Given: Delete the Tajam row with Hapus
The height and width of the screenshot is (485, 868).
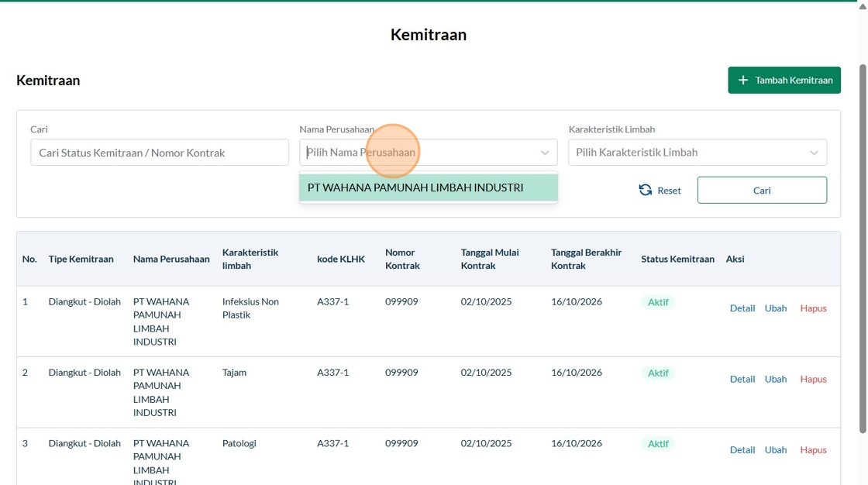Looking at the screenshot, I should [813, 379].
